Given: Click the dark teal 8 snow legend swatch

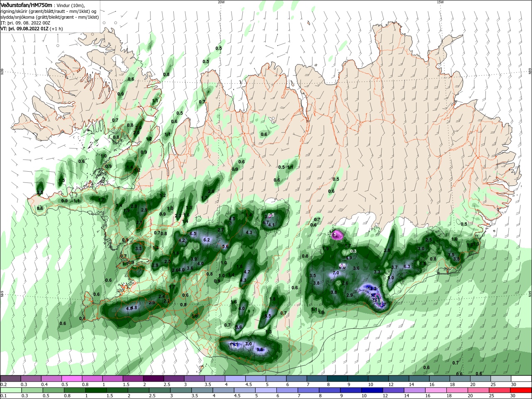Looking at the screenshot, I should [x=337, y=379].
